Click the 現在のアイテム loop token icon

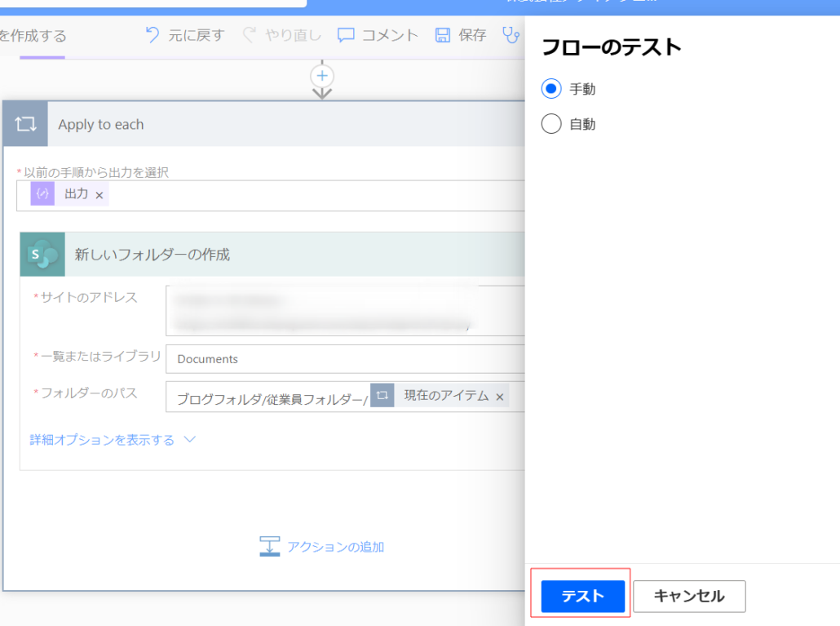click(x=382, y=396)
